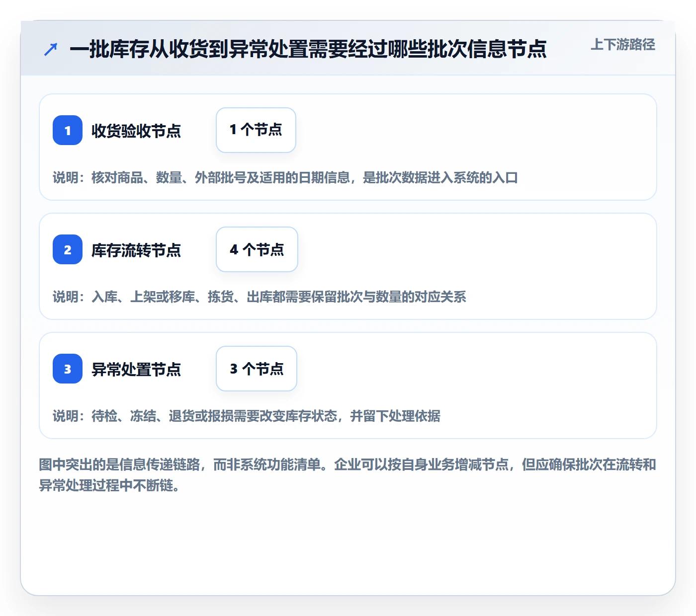Viewport: 696px width, 616px height.
Task: Select the 库存流转节点 heading
Action: (x=136, y=250)
